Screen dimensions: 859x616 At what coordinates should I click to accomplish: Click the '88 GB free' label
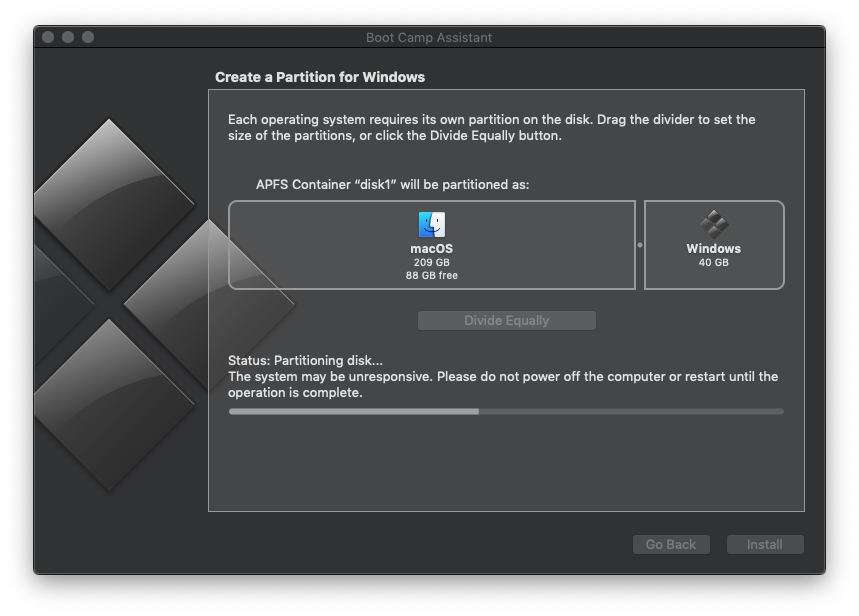click(x=432, y=276)
